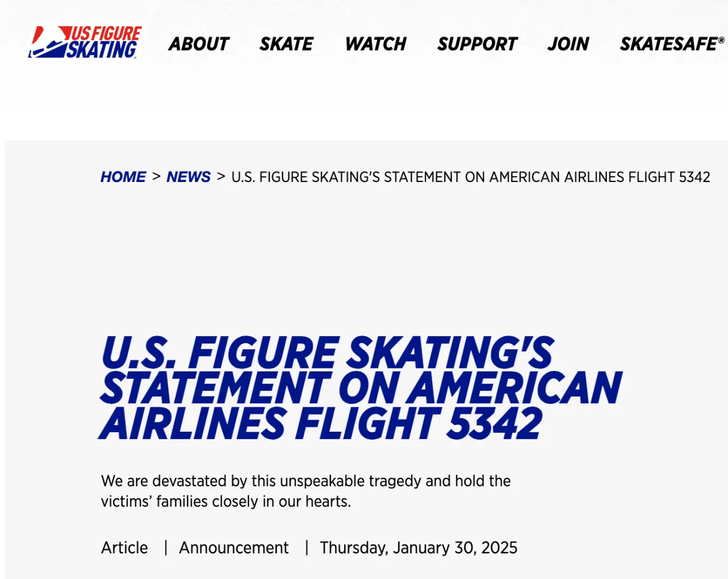Click the registered trademark symbol after SkateSafe
728x579 pixels.
[x=721, y=40]
